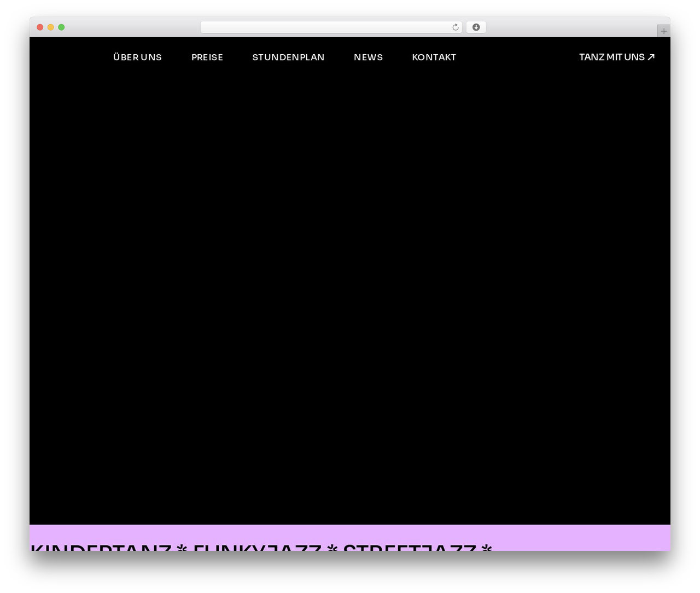Click the STREETJAZZ text in the marquee
The height and width of the screenshot is (593, 700).
pos(410,547)
